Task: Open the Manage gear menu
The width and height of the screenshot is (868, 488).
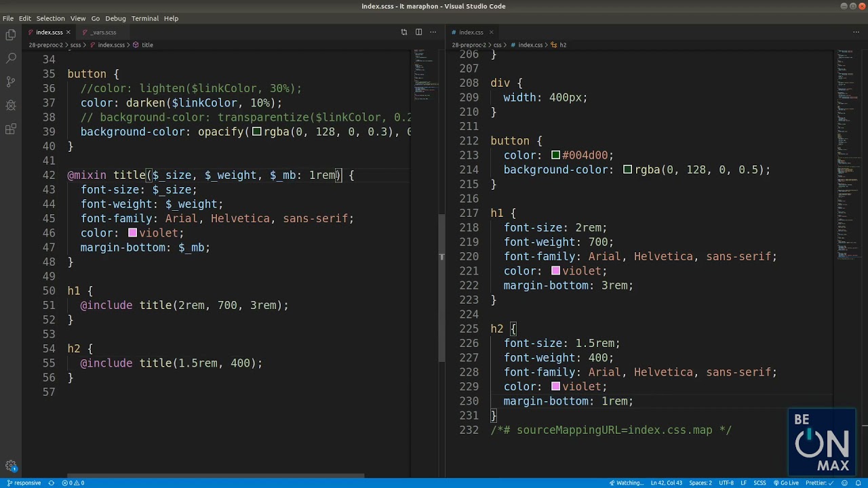Action: (x=11, y=466)
